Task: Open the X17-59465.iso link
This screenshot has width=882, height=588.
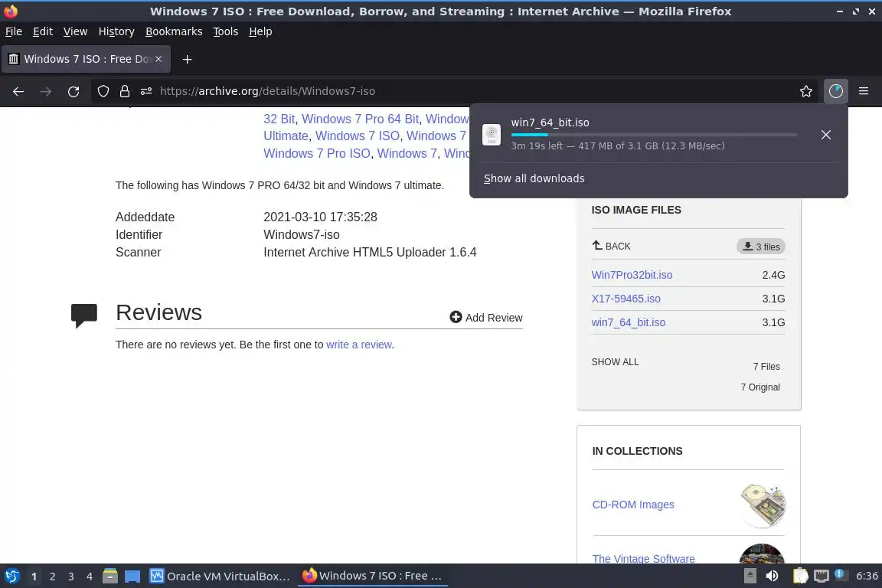Action: [626, 299]
